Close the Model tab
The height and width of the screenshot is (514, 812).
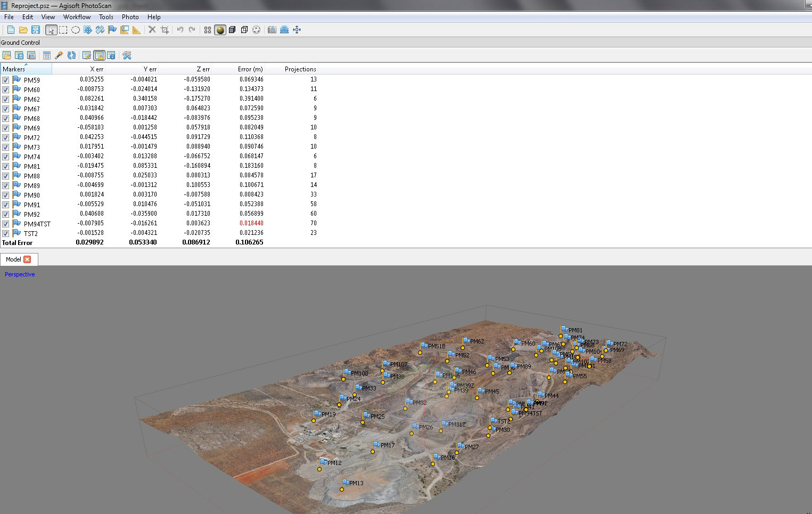click(27, 259)
